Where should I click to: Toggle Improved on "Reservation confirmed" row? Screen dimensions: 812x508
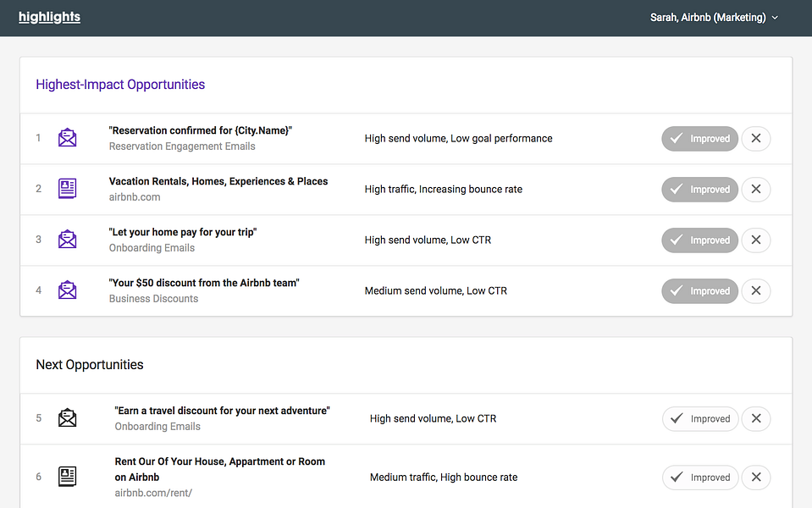click(699, 138)
